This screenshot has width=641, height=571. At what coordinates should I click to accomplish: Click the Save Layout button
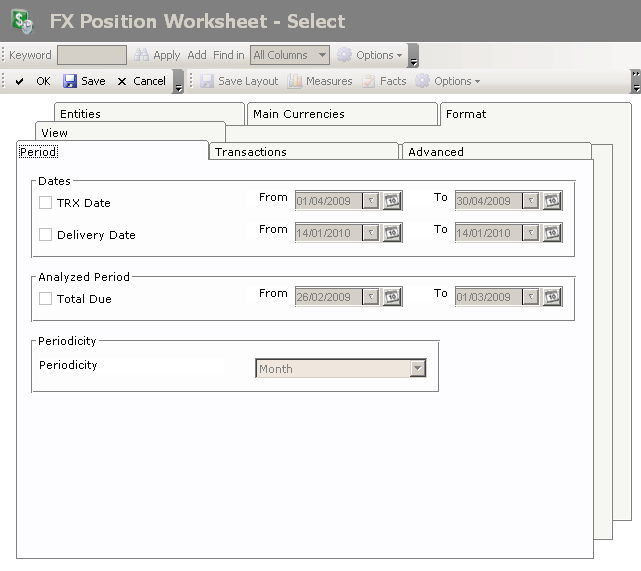coord(239,82)
